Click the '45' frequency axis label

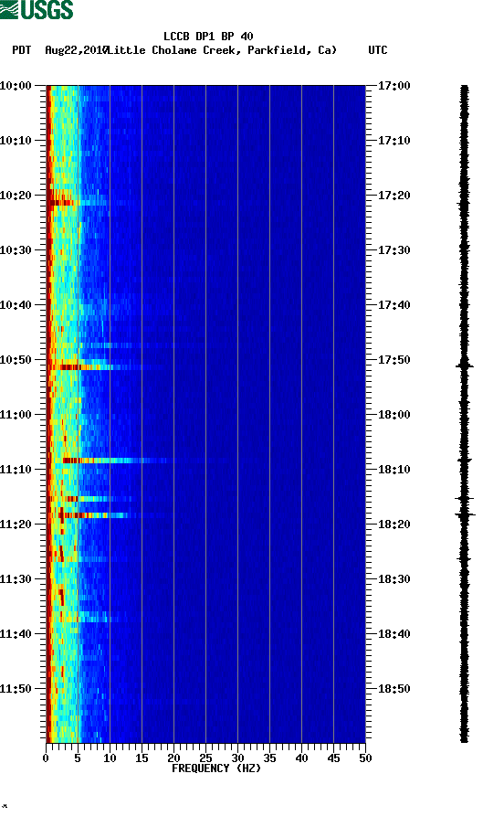pos(333,758)
